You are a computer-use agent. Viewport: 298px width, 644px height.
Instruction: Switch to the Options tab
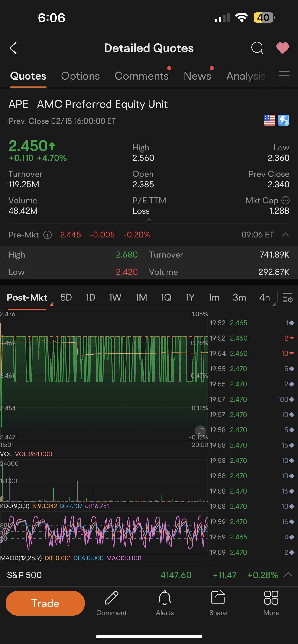[80, 76]
